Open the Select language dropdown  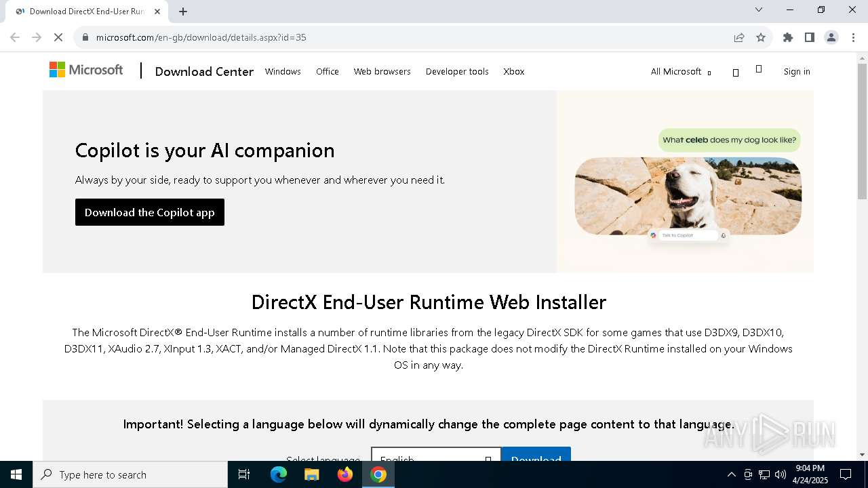coord(436,455)
